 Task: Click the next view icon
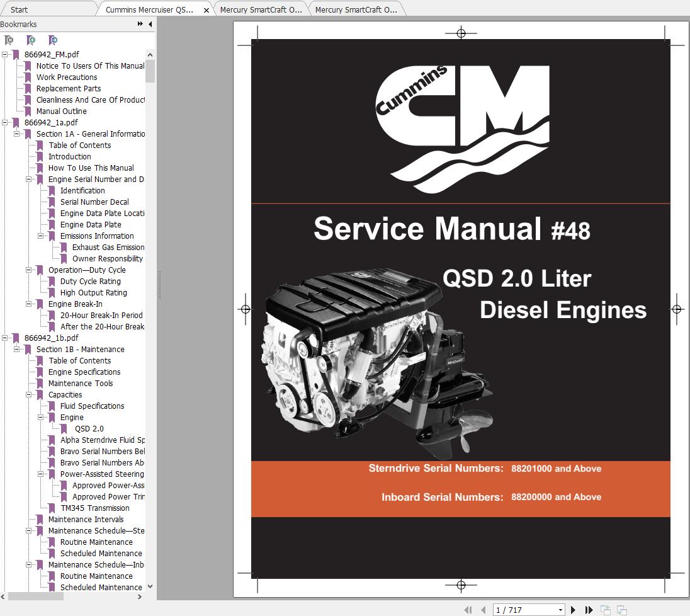[621, 609]
